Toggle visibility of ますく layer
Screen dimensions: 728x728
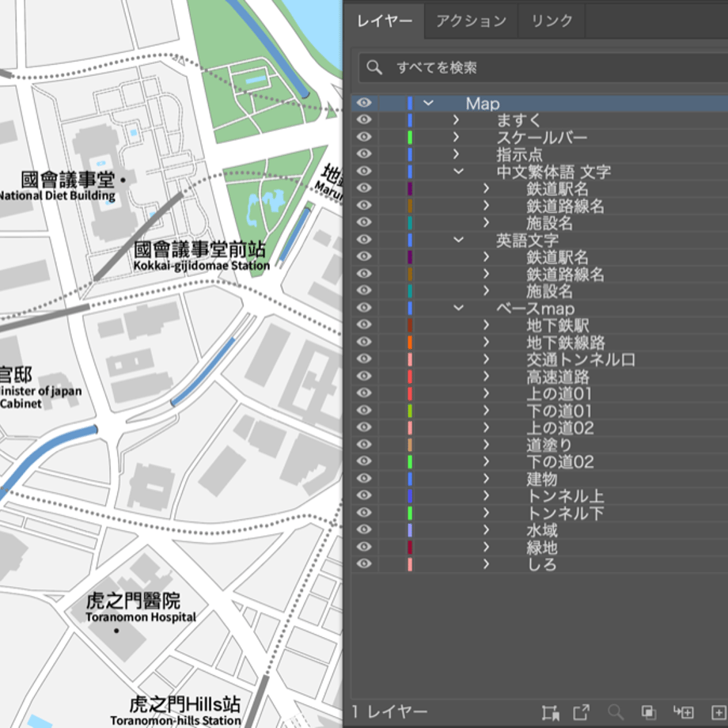[364, 119]
